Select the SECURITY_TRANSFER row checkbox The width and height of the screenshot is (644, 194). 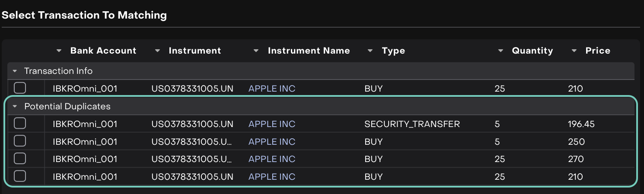click(20, 124)
